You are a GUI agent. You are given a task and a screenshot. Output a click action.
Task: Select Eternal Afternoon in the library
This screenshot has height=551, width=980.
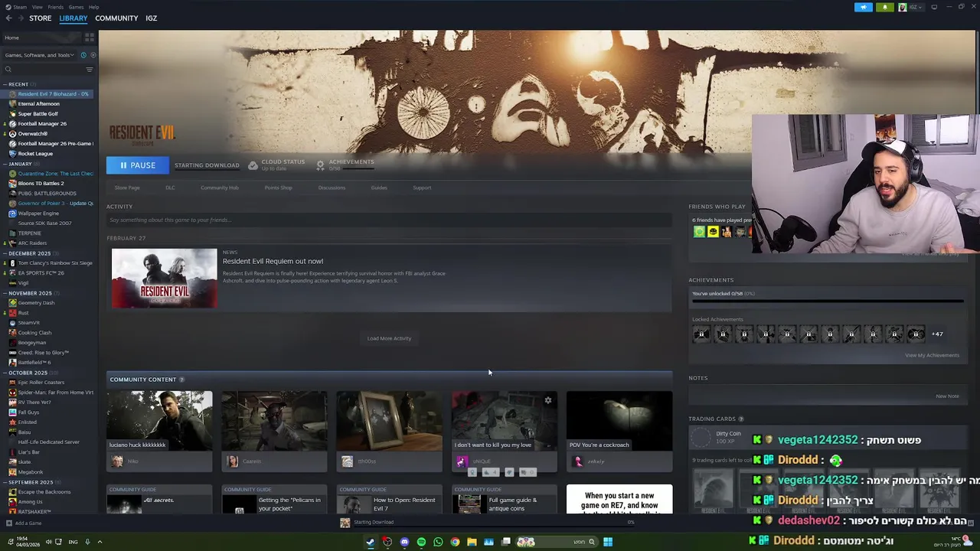[x=38, y=104]
